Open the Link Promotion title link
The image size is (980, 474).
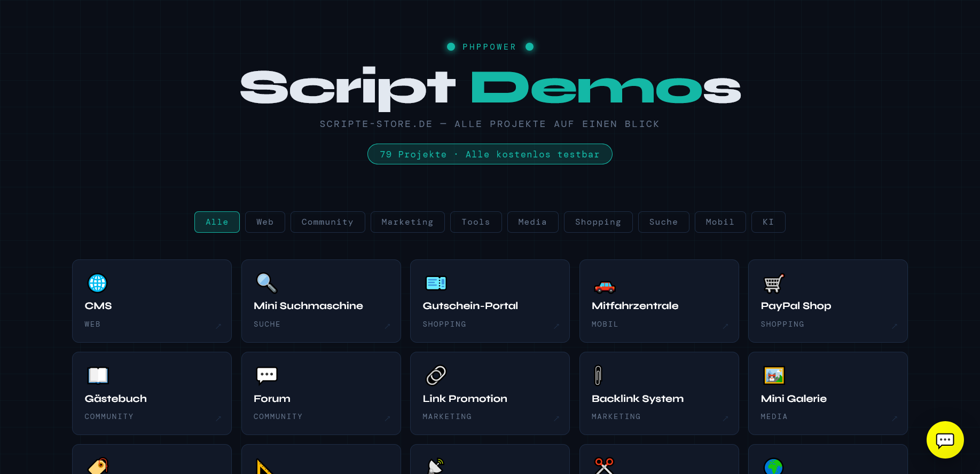click(x=465, y=399)
